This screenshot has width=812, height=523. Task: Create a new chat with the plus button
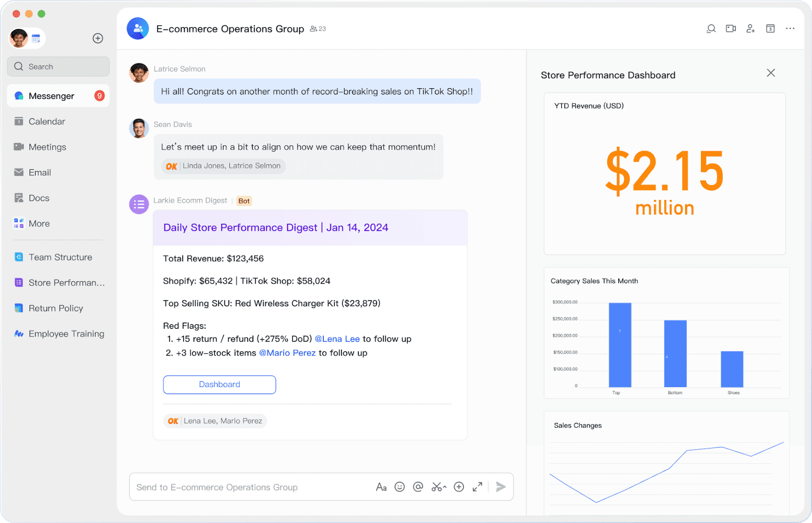97,38
